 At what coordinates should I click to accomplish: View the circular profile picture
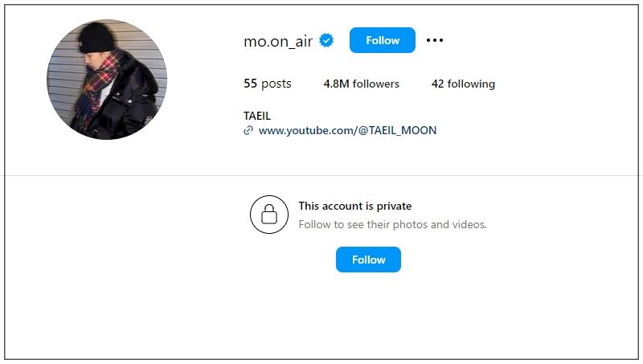(x=107, y=80)
